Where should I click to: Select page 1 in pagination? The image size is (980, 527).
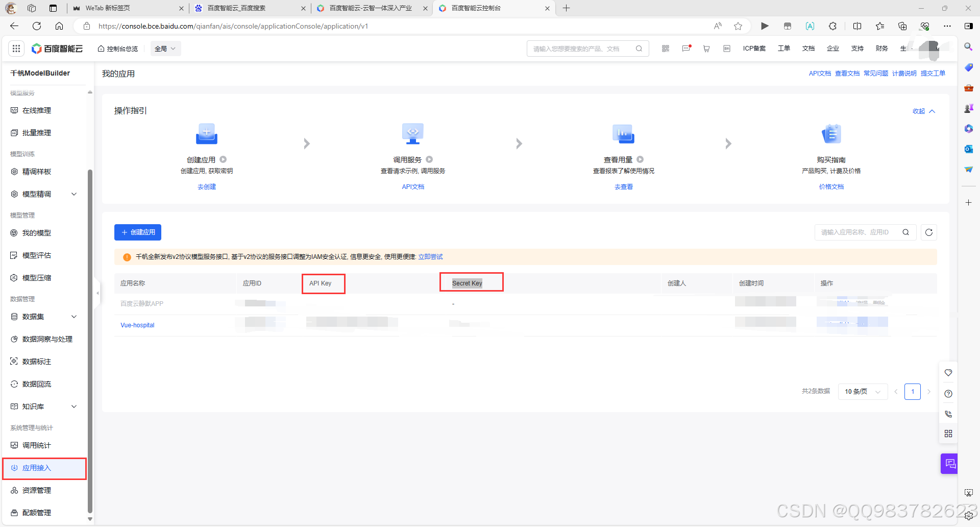click(x=913, y=392)
